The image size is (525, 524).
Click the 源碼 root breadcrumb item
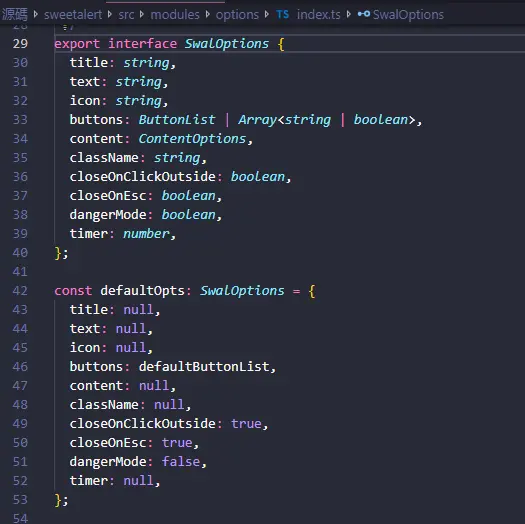coord(14,14)
